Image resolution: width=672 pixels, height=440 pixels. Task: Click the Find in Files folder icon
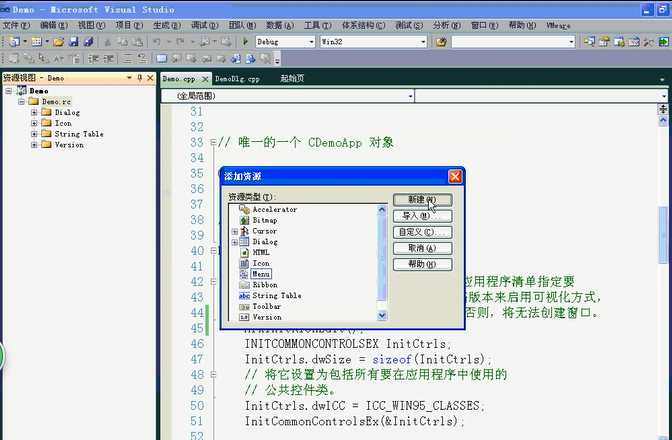click(x=440, y=42)
